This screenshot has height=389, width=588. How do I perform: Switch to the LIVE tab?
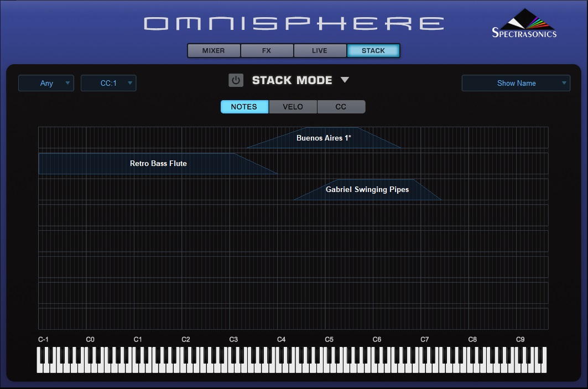(x=320, y=51)
